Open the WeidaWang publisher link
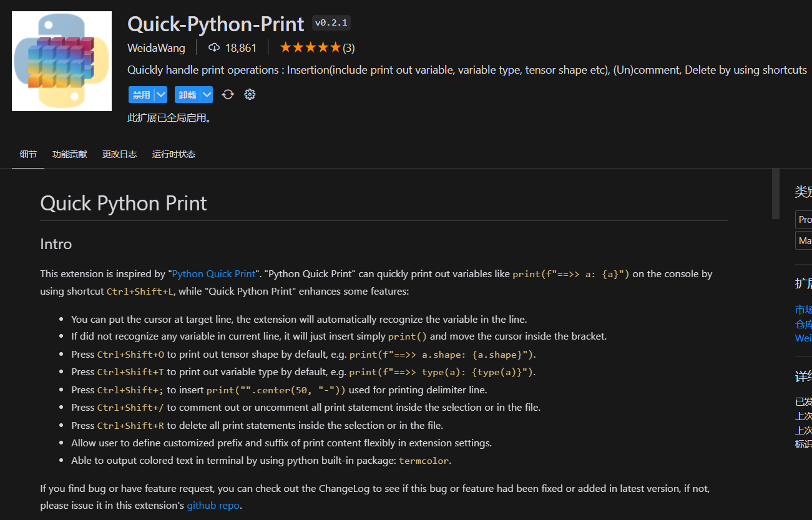This screenshot has width=812, height=520. point(156,48)
